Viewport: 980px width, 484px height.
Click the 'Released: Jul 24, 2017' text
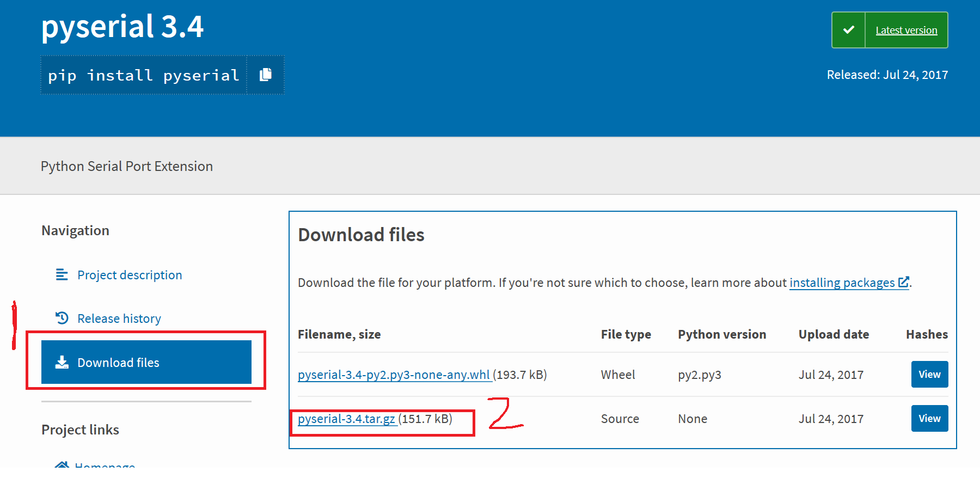tap(887, 75)
